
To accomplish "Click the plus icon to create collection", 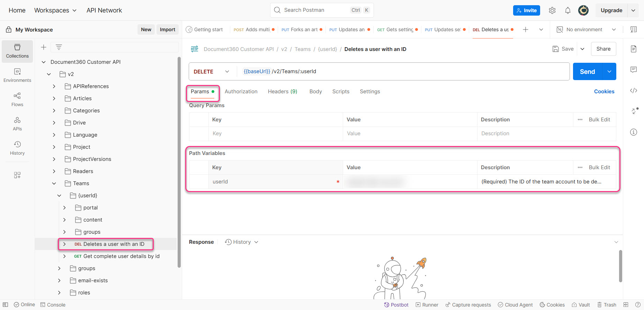I will [x=44, y=47].
